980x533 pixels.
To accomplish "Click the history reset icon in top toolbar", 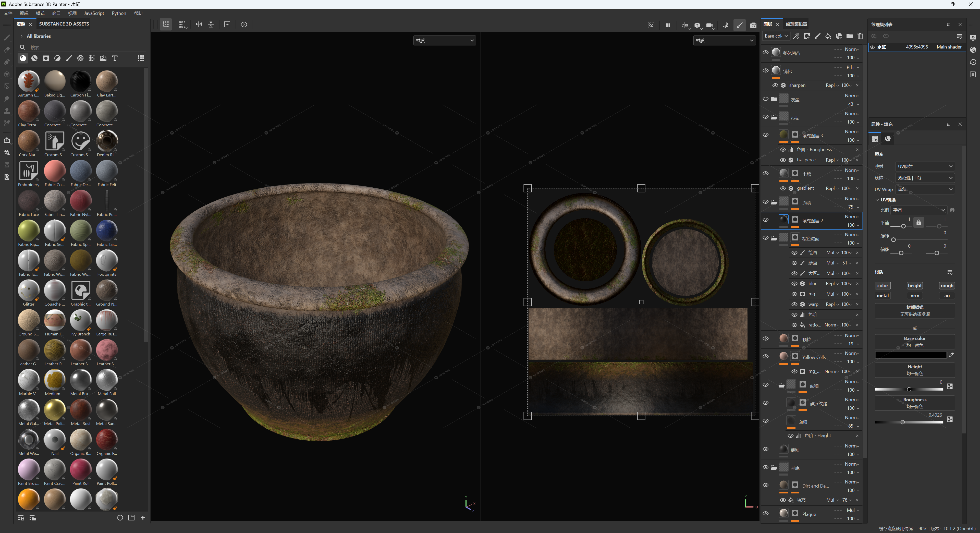I will (244, 24).
